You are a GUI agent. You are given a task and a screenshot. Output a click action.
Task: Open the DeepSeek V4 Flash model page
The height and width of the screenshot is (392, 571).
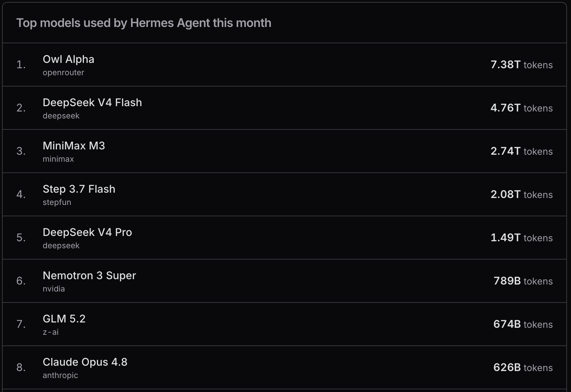tap(92, 102)
